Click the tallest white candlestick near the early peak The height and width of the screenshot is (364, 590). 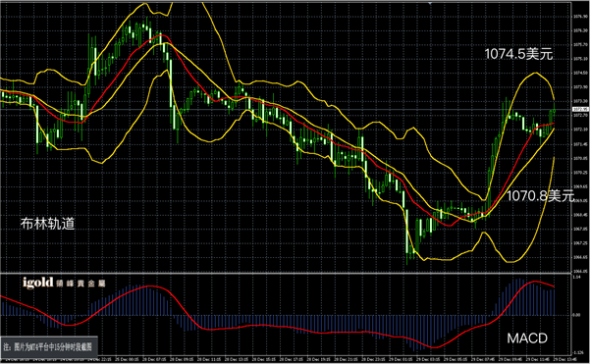pyautogui.click(x=171, y=83)
